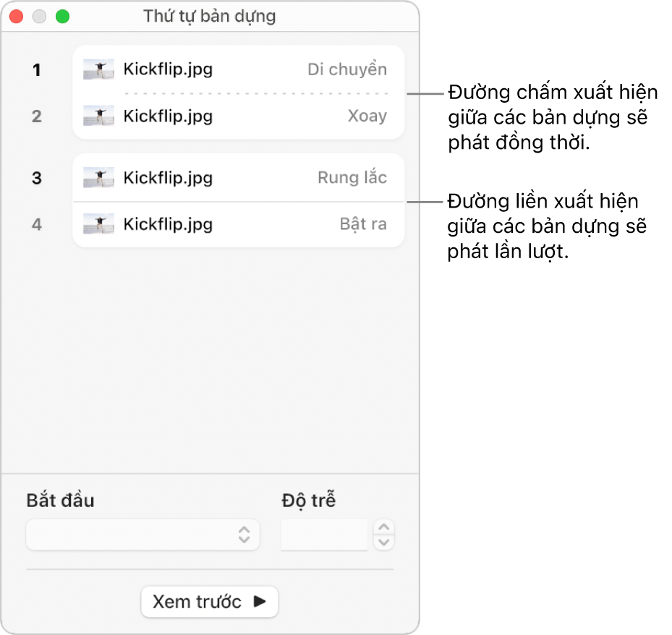
Task: Click the thumbnail of the Bật ra build
Action: point(98,223)
